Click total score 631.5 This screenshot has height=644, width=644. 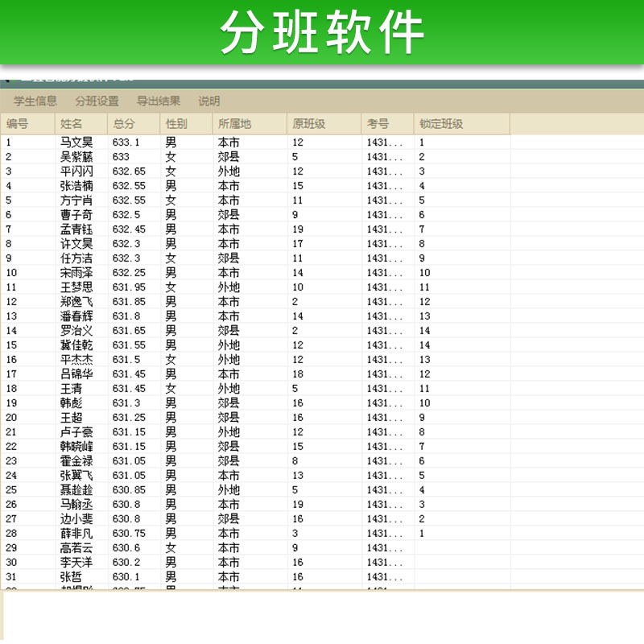tap(126, 360)
